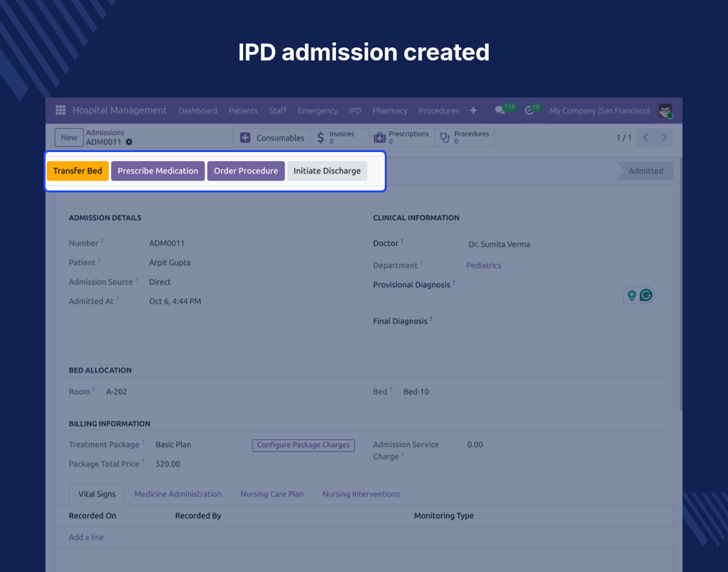Click the record pager 1 / 1
This screenshot has height=572, width=728.
[623, 137]
